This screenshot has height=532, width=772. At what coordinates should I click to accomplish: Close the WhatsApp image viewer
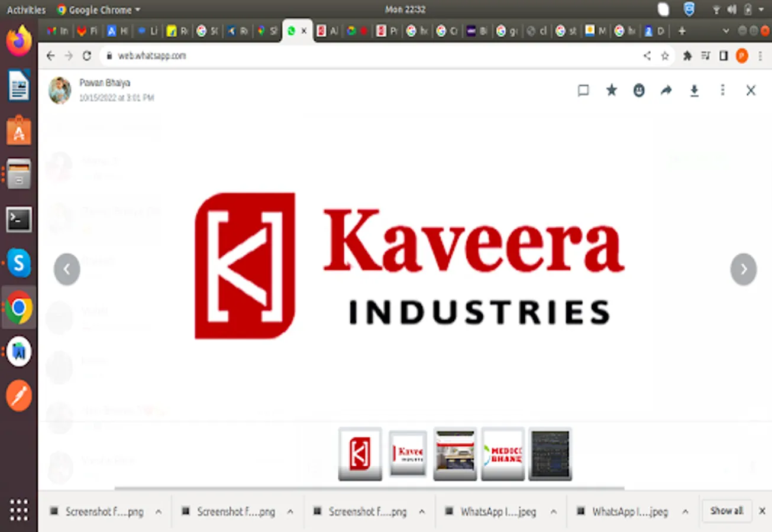point(751,90)
